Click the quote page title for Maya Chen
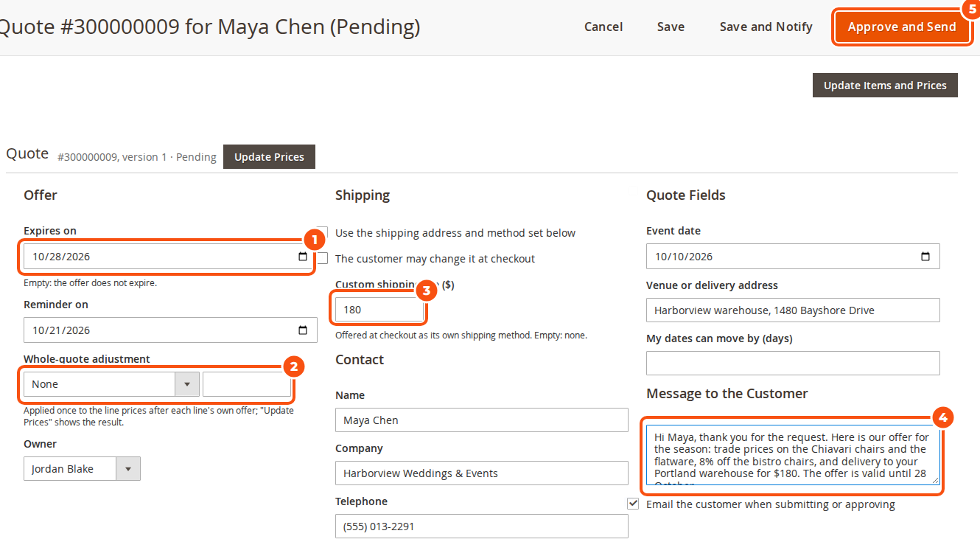 point(209,27)
